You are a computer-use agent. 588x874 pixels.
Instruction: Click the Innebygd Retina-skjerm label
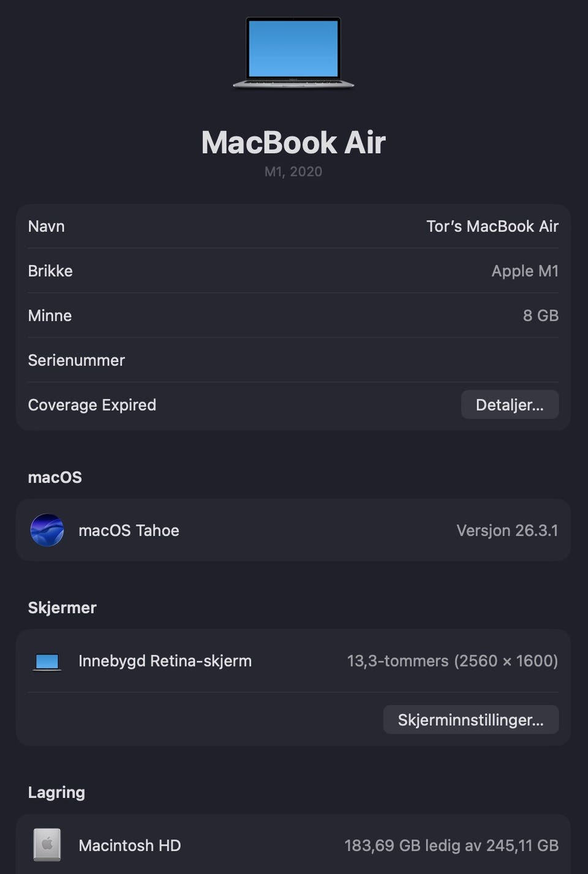pyautogui.click(x=165, y=661)
